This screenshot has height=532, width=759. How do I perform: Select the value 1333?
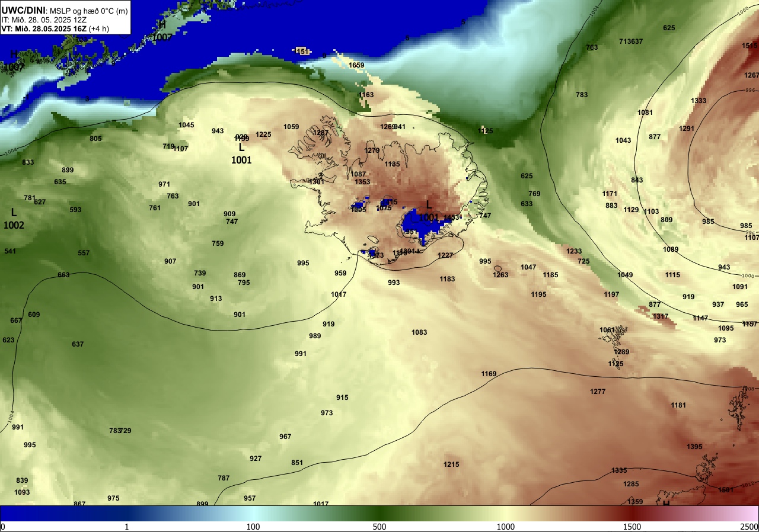point(699,101)
